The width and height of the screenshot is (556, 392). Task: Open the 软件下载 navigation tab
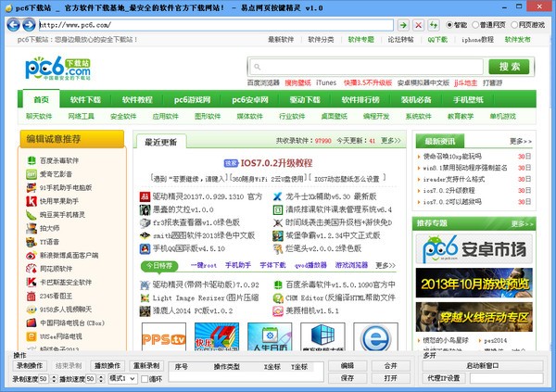[85, 99]
